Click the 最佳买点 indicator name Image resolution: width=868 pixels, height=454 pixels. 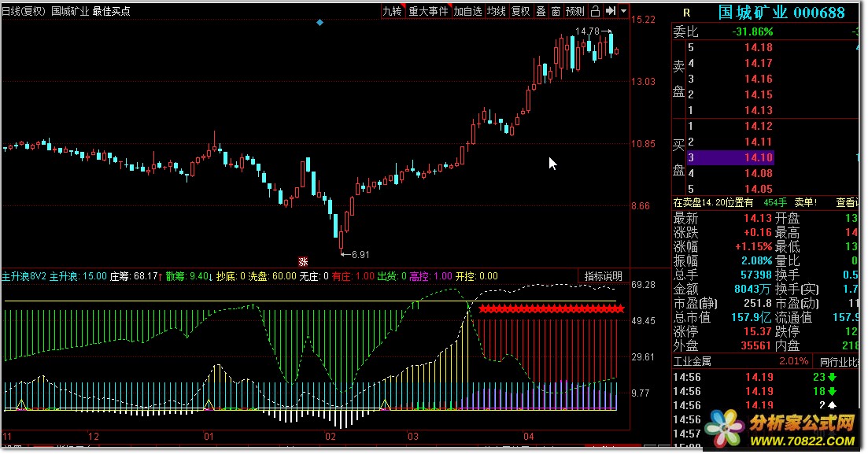[x=111, y=11]
